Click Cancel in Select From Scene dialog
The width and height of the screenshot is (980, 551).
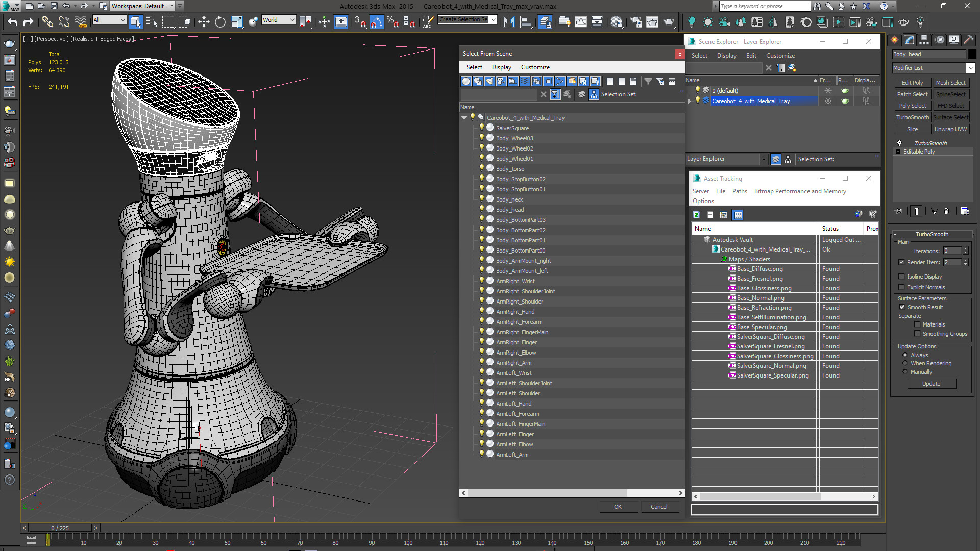[x=658, y=507]
